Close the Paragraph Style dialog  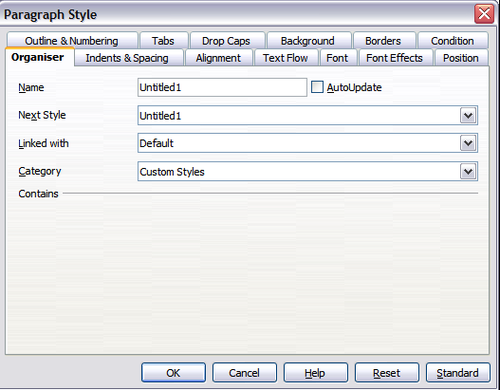[484, 14]
